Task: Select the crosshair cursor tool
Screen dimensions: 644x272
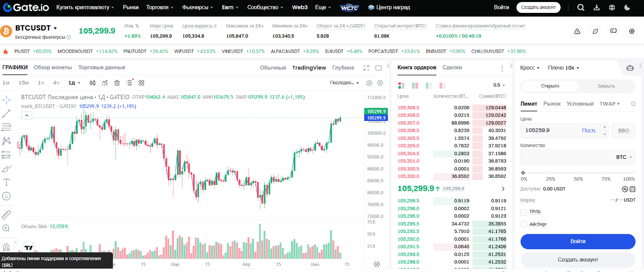Action: (6, 100)
